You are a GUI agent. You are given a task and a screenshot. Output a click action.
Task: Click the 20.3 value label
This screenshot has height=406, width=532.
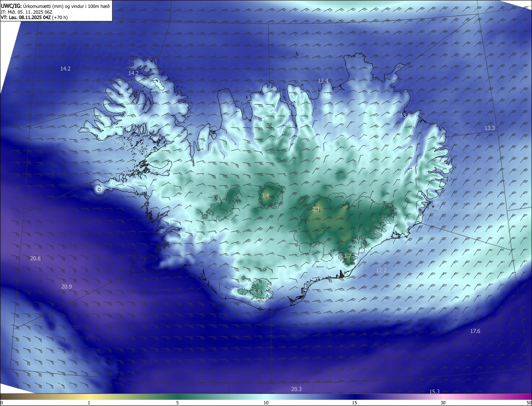pos(296,389)
